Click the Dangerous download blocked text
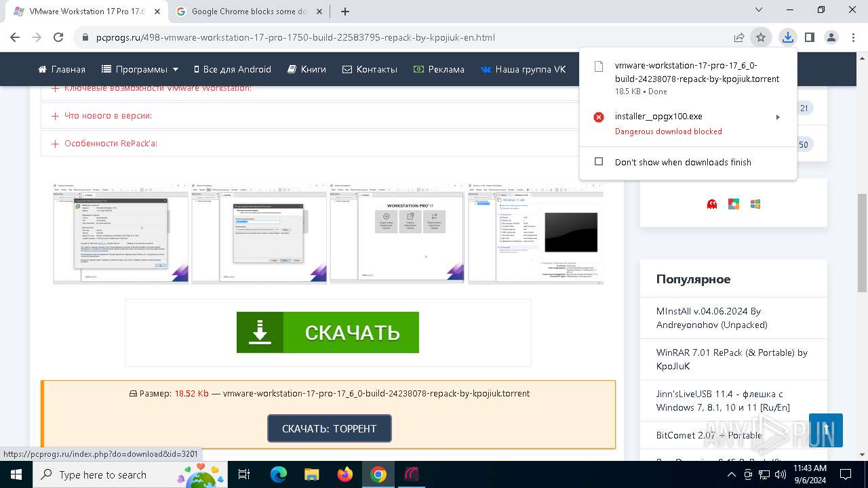This screenshot has width=868, height=488. point(668,131)
